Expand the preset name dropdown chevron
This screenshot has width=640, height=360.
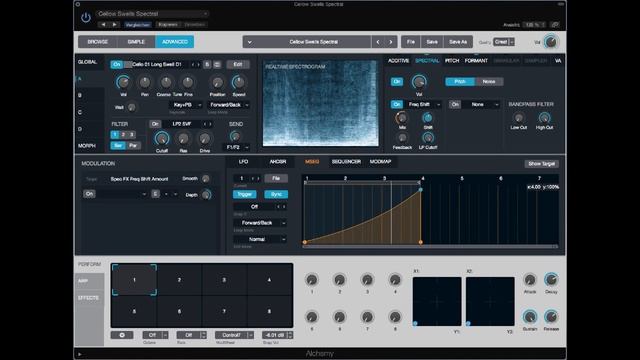tap(249, 42)
